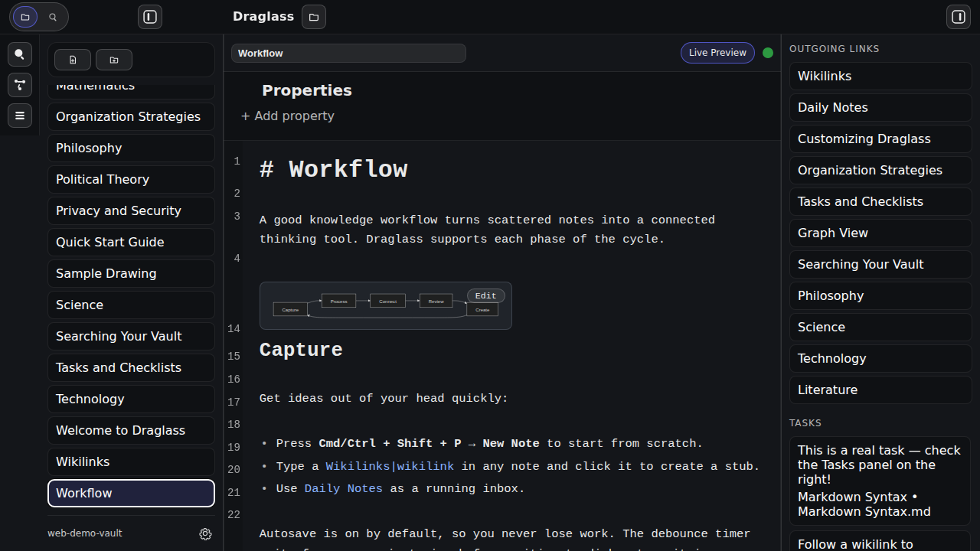This screenshot has height=551, width=980.
Task: Click the web-demo-vault name label
Action: [x=85, y=533]
